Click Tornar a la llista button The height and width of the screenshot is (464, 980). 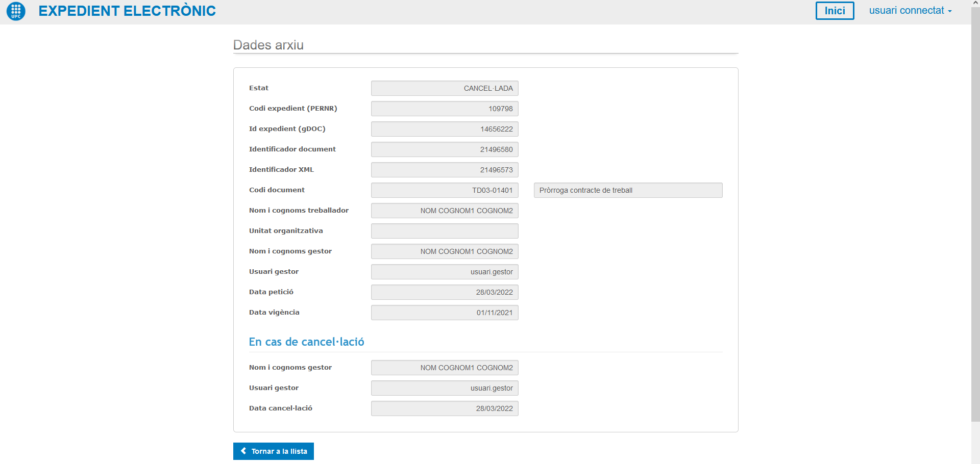pyautogui.click(x=274, y=451)
